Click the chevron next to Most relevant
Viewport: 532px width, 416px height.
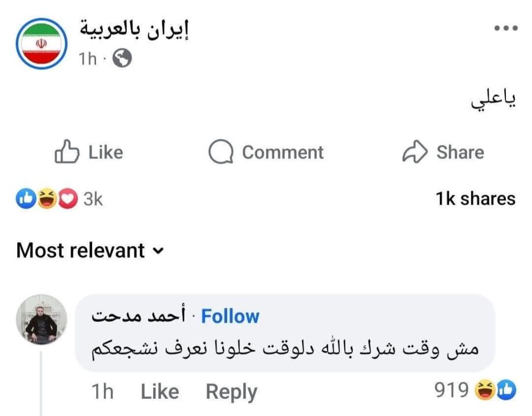tap(158, 251)
